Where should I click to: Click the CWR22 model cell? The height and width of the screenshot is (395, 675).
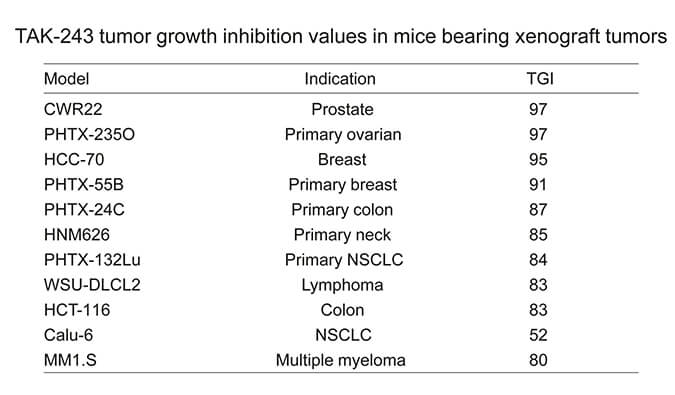[x=73, y=109]
